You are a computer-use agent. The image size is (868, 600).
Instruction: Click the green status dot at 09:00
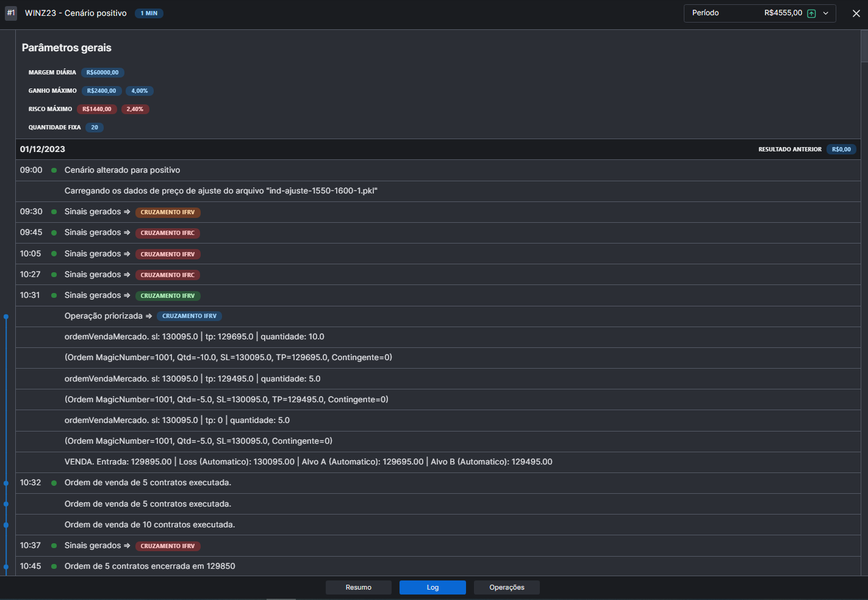[x=54, y=170]
